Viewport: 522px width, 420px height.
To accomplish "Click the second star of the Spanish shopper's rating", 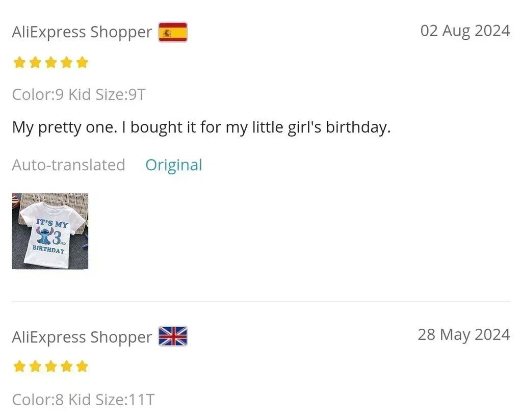I will tap(35, 63).
